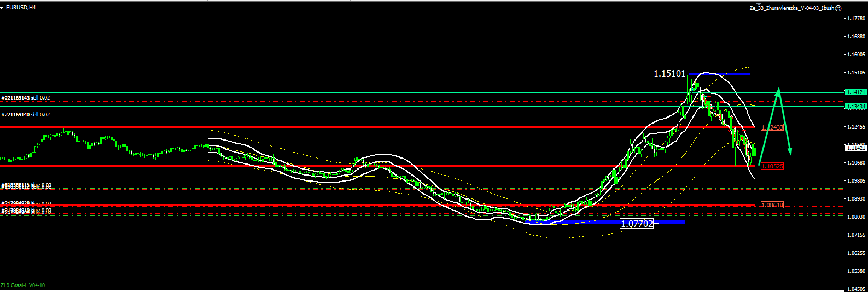This screenshot has width=868, height=292.
Task: Click the red 1.10525 level price tag
Action: (772, 166)
